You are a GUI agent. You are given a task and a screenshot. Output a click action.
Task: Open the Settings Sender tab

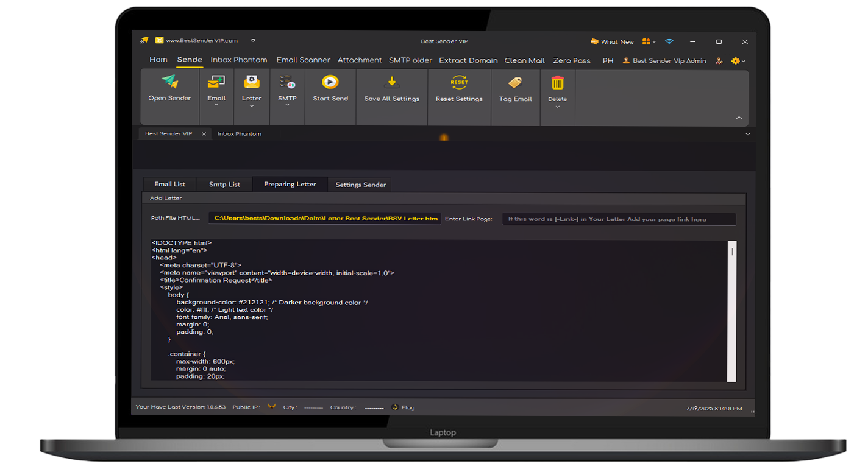pyautogui.click(x=360, y=185)
